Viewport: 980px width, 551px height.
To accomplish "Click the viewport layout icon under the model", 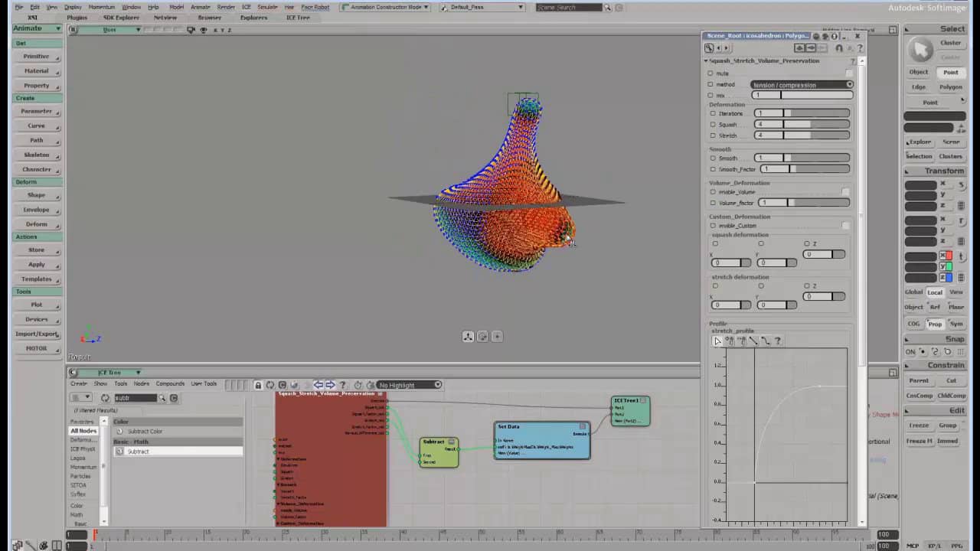I will click(468, 337).
